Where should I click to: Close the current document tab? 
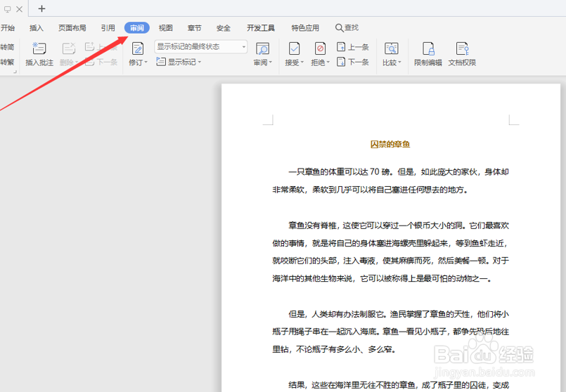point(20,9)
